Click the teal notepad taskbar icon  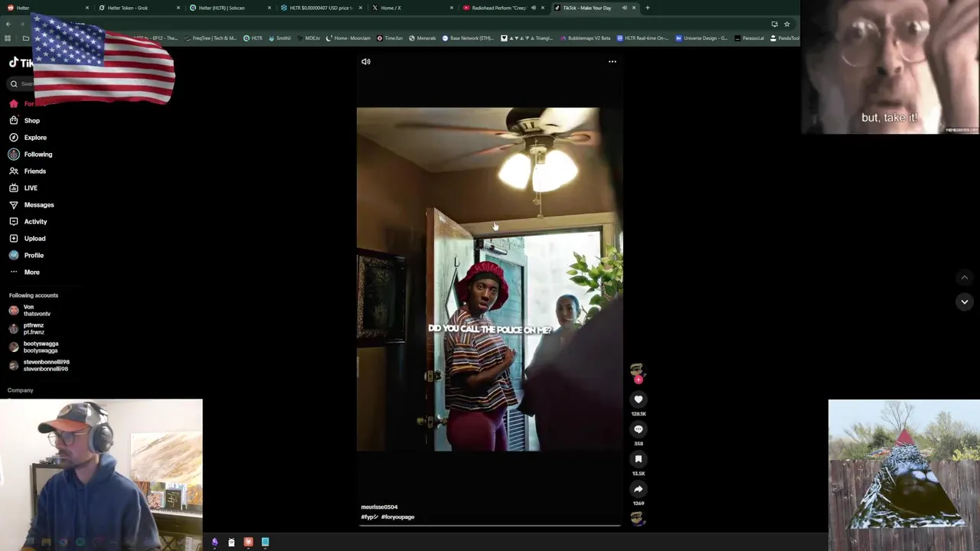(265, 542)
